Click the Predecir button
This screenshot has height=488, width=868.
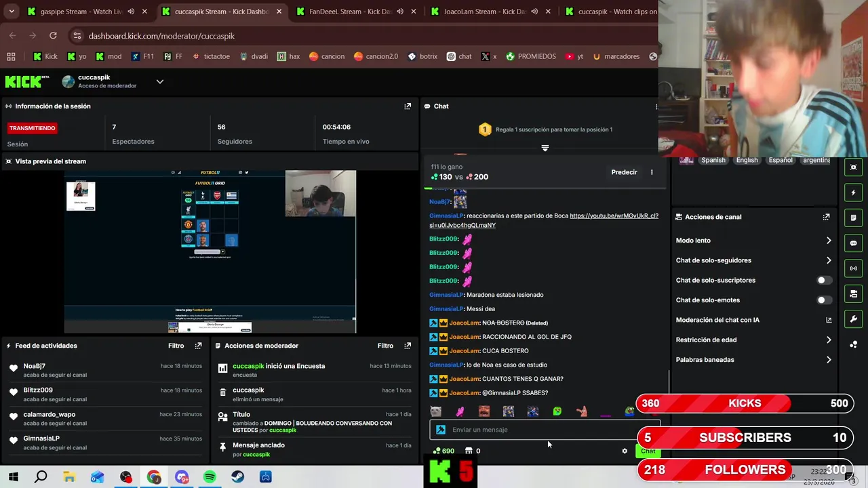624,172
